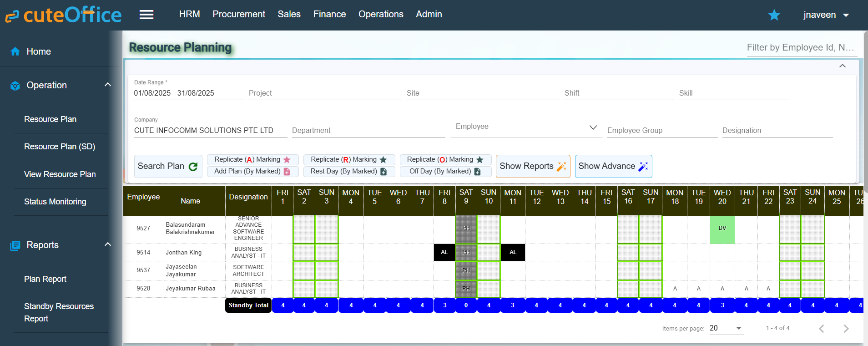Click the Home house icon in sidebar
The height and width of the screenshot is (346, 868).
[15, 51]
